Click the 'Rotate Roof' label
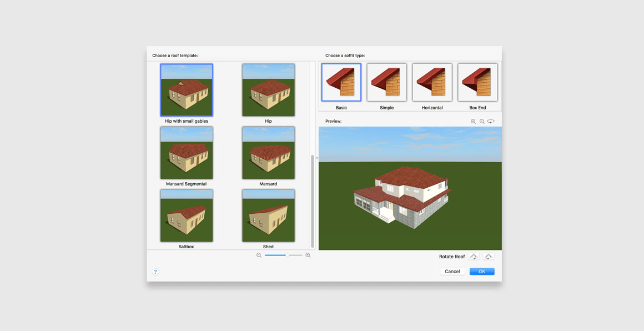The height and width of the screenshot is (331, 644). point(452,257)
